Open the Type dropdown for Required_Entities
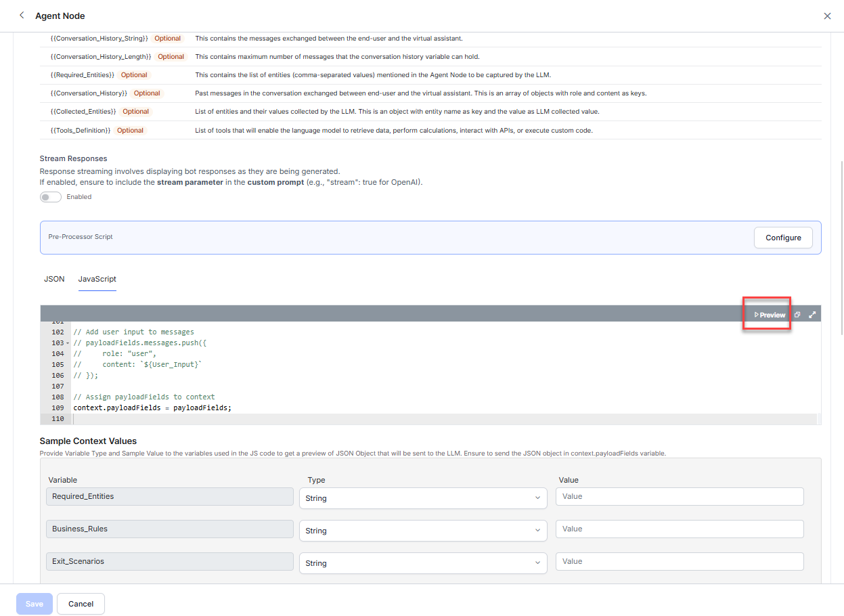844x616 pixels. [x=422, y=498]
